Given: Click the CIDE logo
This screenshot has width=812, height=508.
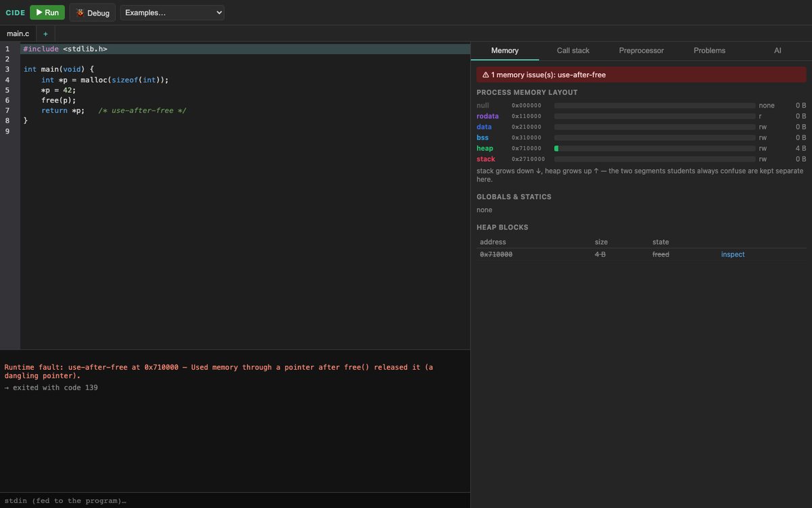Looking at the screenshot, I should [16, 12].
